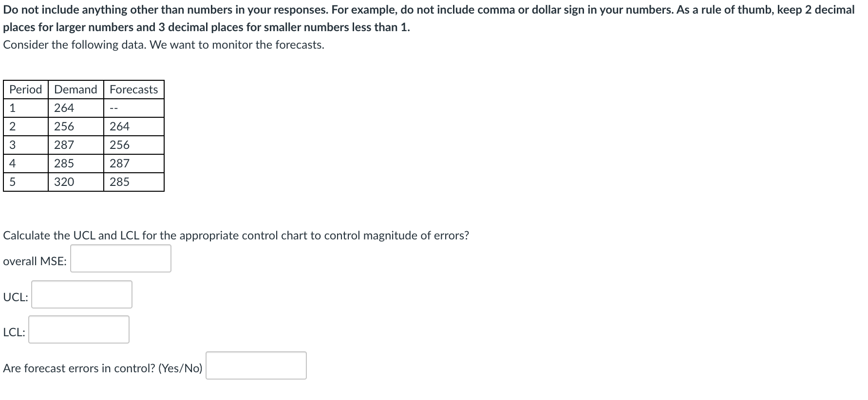
Task: Click the demand value 287 for Period 3
Action: 64,145
